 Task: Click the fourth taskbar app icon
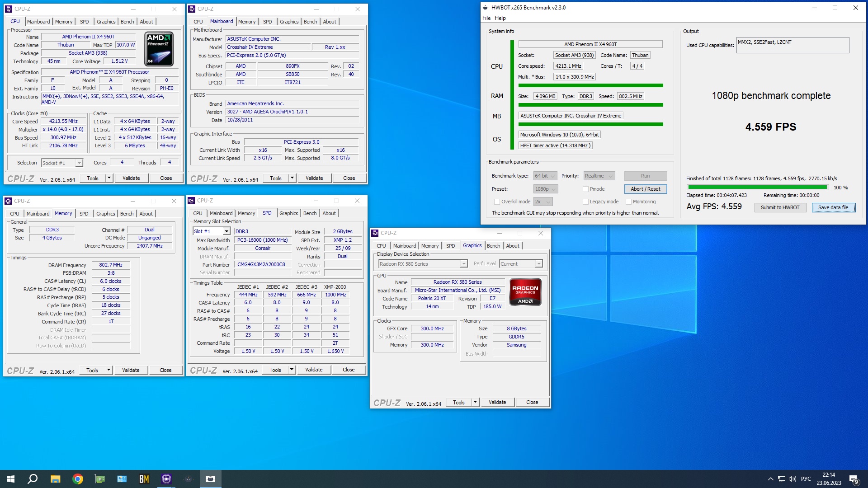[x=100, y=479]
